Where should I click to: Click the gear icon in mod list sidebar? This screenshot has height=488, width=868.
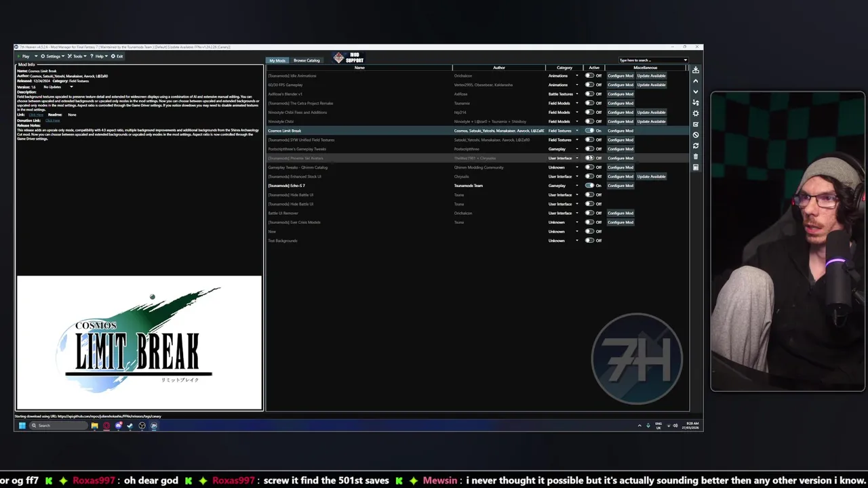[x=696, y=113]
